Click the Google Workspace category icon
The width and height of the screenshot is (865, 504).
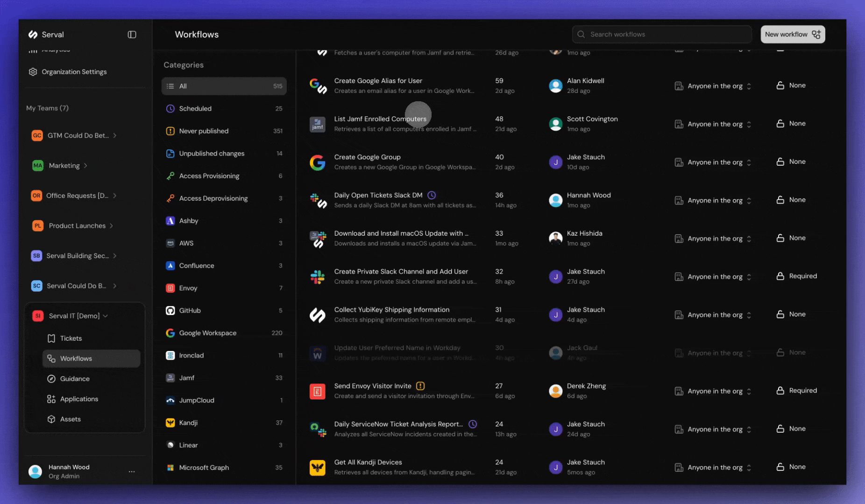[x=170, y=333]
